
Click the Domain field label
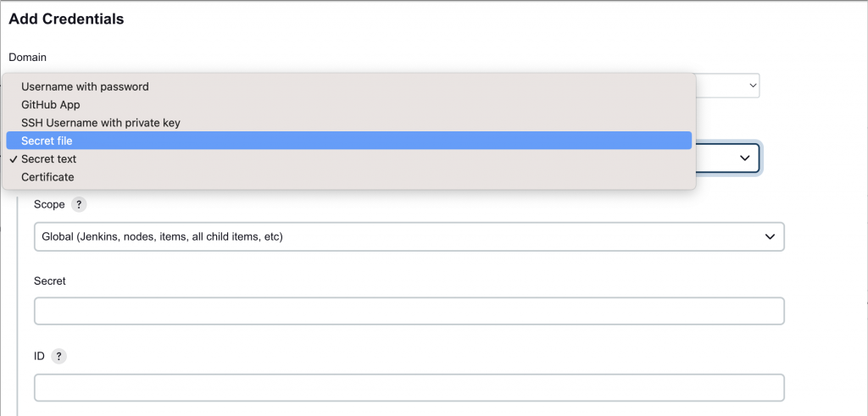(27, 57)
